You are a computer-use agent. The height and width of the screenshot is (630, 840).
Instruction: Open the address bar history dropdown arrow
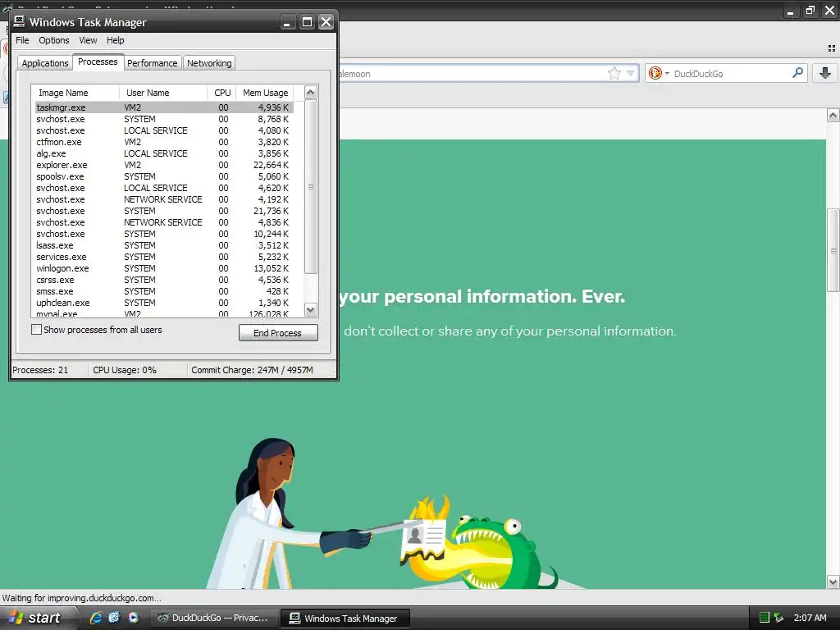(631, 73)
